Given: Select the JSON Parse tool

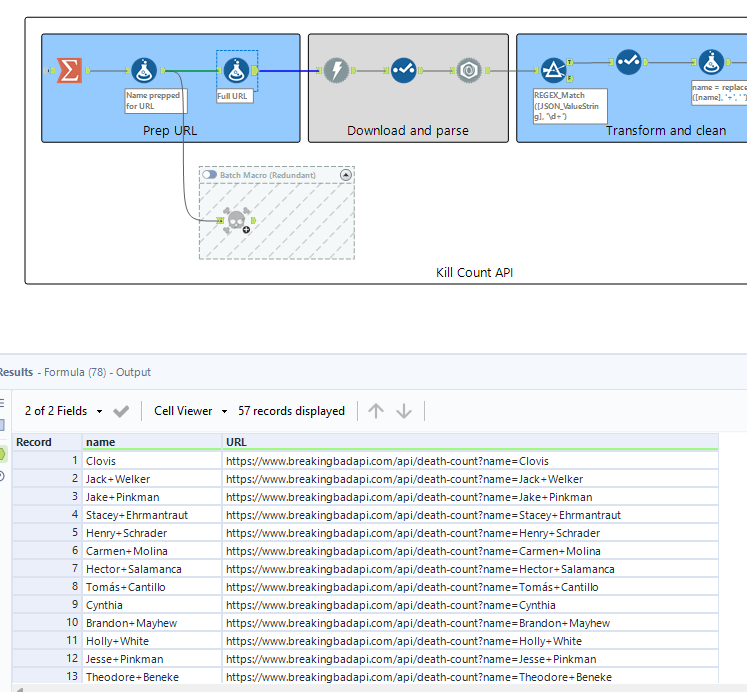Looking at the screenshot, I should tap(468, 70).
